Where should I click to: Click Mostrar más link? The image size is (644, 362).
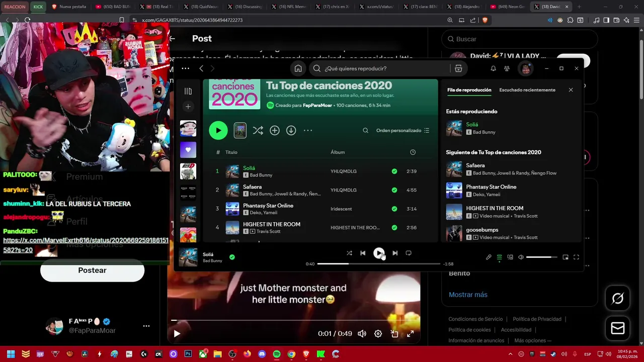tap(468, 295)
